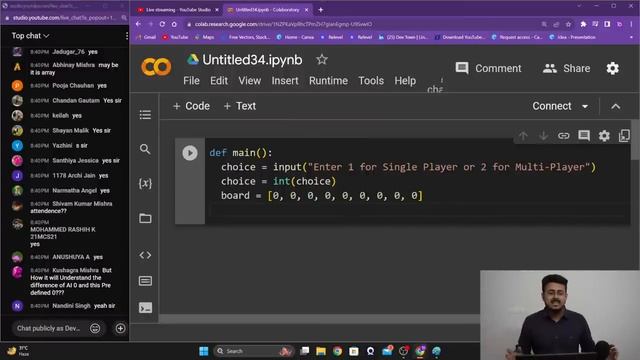Screen dimensions: 640x360
Task: Move cell up with the arrow icon
Action: (523, 136)
